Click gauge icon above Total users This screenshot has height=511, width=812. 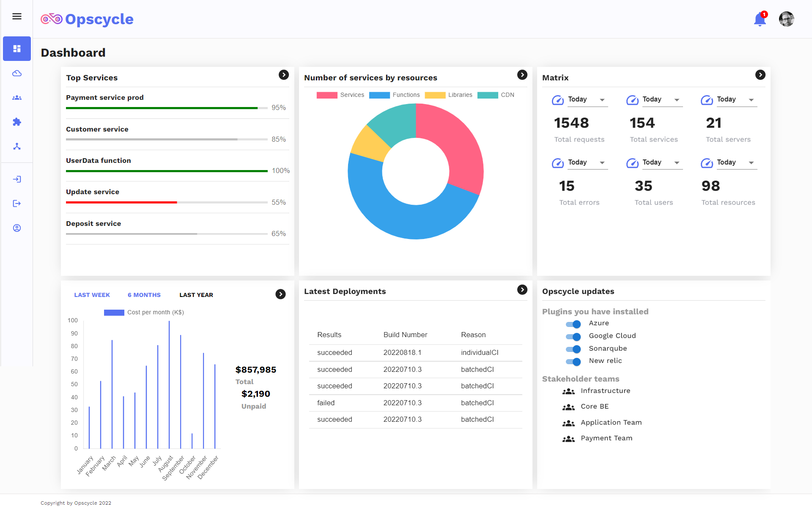click(632, 163)
